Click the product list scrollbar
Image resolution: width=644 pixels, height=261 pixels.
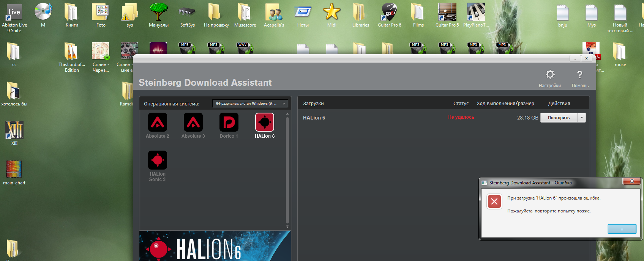(x=287, y=170)
